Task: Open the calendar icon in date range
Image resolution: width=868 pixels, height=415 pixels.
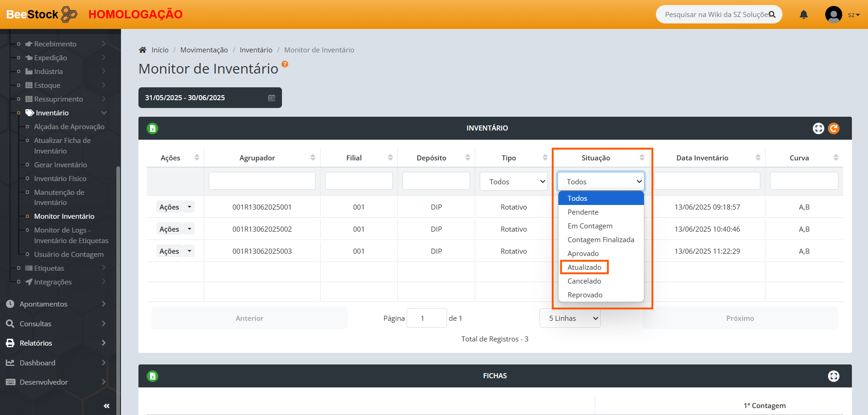Action: click(271, 98)
